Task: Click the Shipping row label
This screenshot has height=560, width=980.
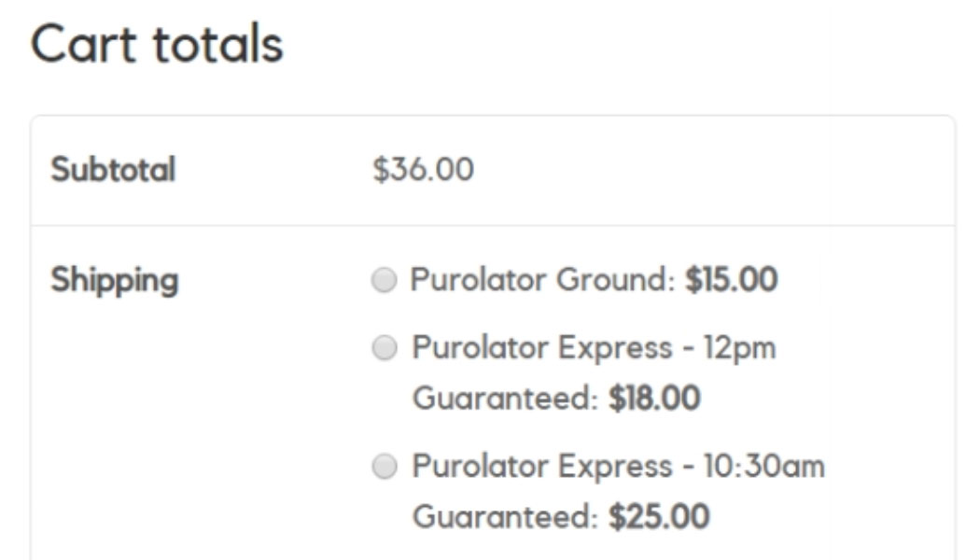Action: pyautogui.click(x=117, y=277)
